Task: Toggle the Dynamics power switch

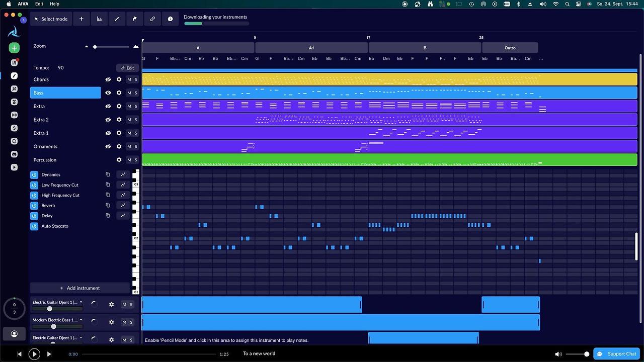Action: 34,174
